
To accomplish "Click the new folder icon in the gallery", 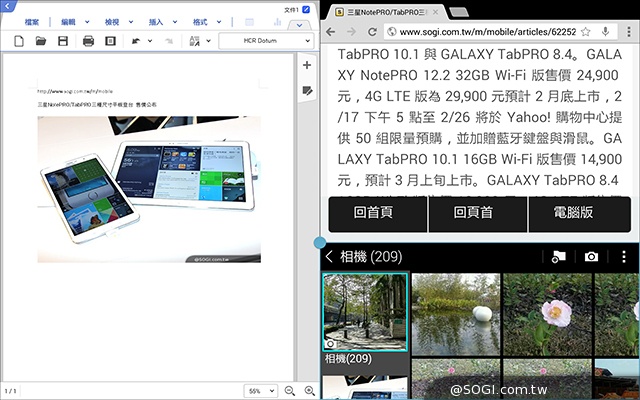I will 558,257.
